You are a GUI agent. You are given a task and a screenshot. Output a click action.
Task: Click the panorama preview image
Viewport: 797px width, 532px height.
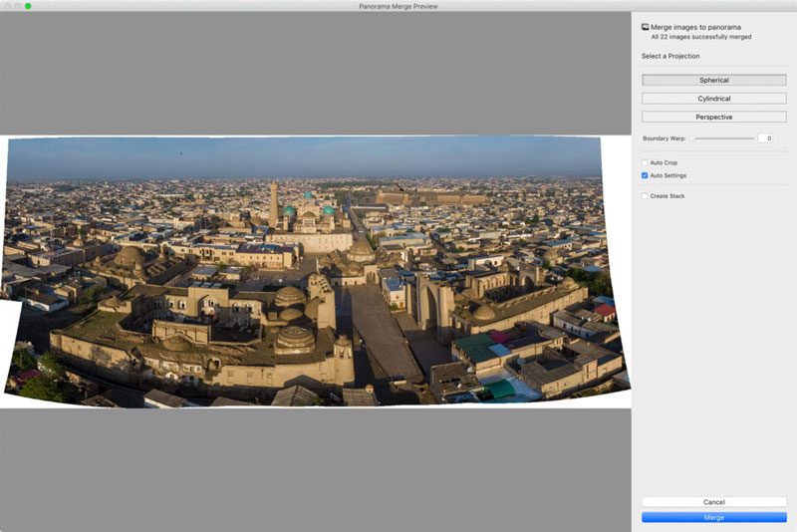315,271
